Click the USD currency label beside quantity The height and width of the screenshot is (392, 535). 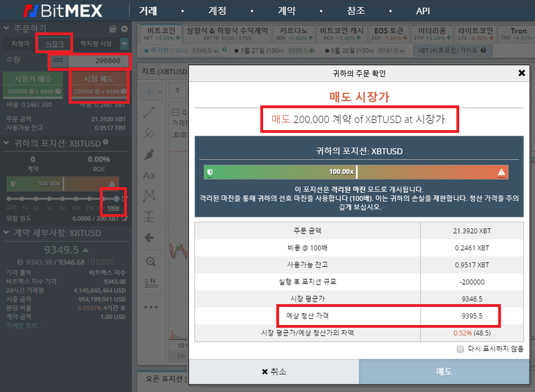58,60
